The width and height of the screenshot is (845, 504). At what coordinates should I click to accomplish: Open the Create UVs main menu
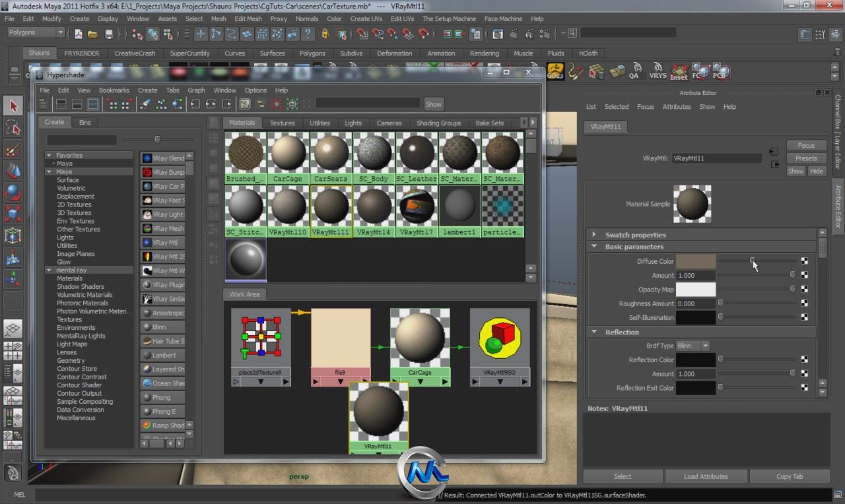click(366, 18)
